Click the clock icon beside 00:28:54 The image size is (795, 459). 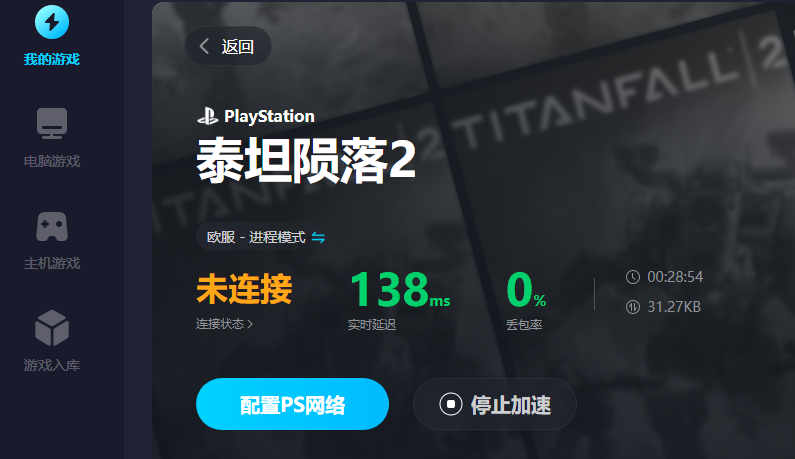click(x=633, y=277)
